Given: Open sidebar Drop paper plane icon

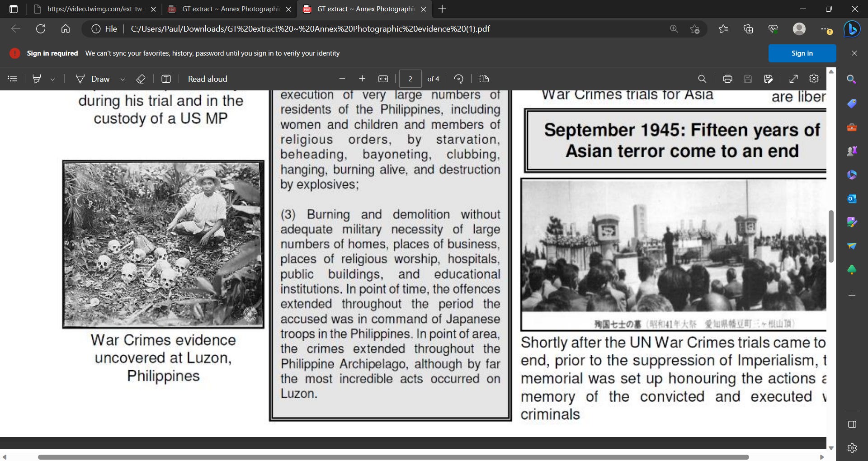Looking at the screenshot, I should 852,246.
